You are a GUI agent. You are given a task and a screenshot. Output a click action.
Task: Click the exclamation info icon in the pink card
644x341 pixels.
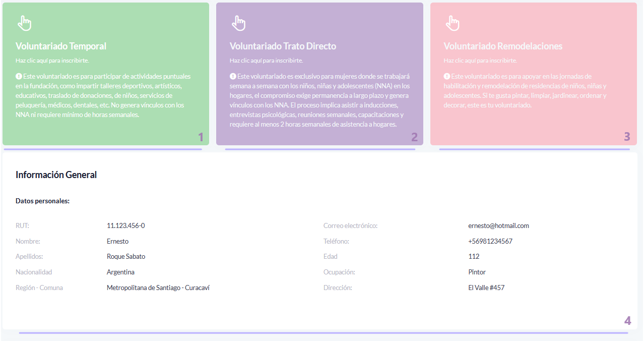pyautogui.click(x=447, y=76)
